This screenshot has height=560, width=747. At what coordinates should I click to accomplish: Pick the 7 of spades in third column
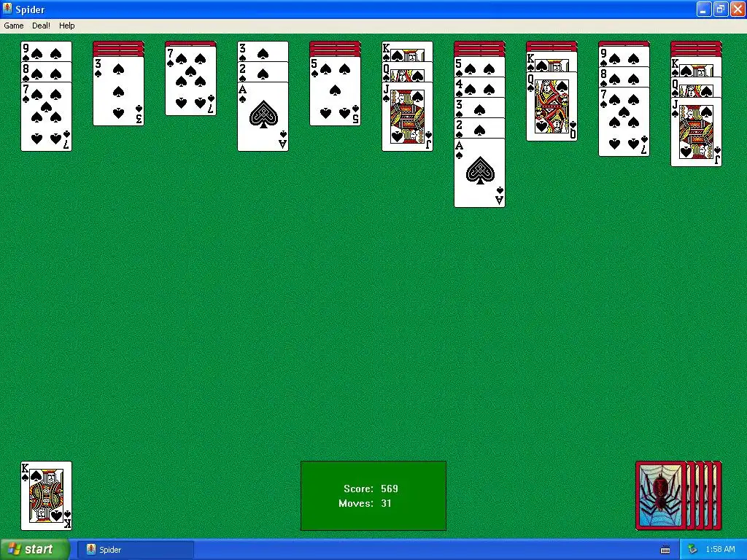pos(190,81)
